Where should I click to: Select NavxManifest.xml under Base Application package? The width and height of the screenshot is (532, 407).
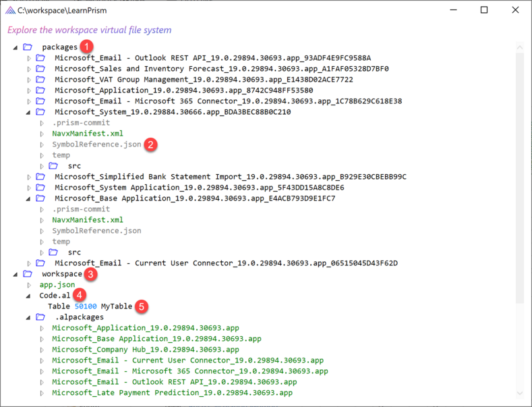click(88, 220)
